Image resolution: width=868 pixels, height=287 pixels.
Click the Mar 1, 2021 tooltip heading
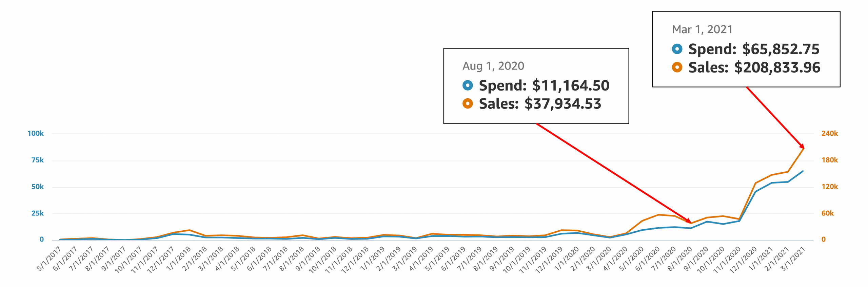(702, 30)
